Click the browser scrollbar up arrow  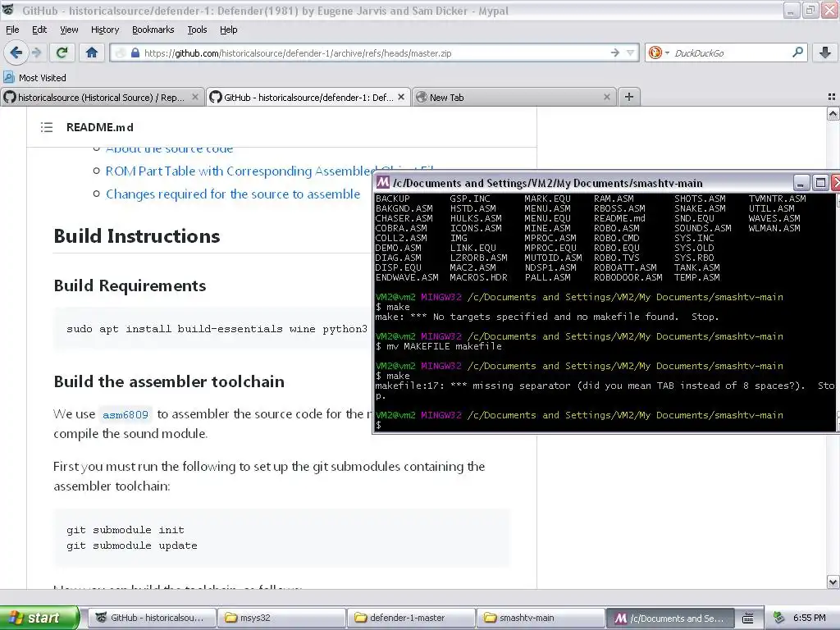833,113
